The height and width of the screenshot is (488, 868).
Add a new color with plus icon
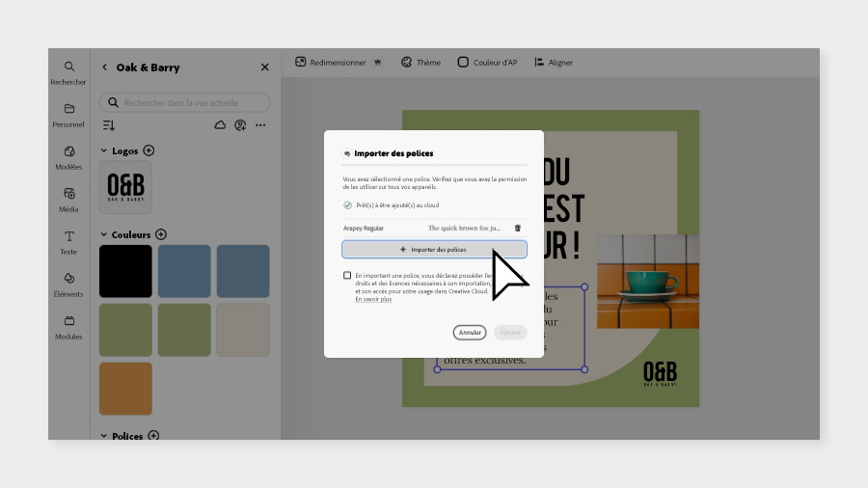(161, 234)
